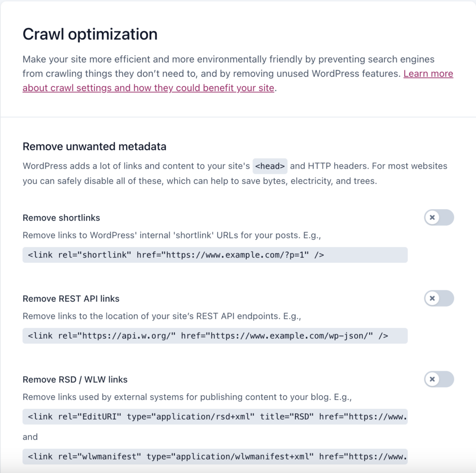Click the inline <head> code tag
The image size is (476, 473).
pyautogui.click(x=270, y=166)
